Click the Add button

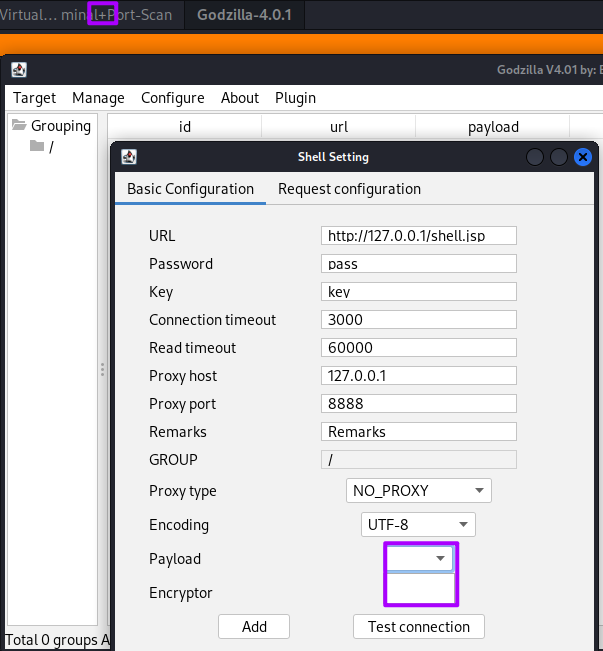pos(254,627)
